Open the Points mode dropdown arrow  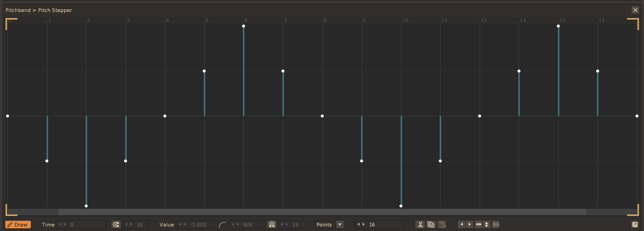340,224
